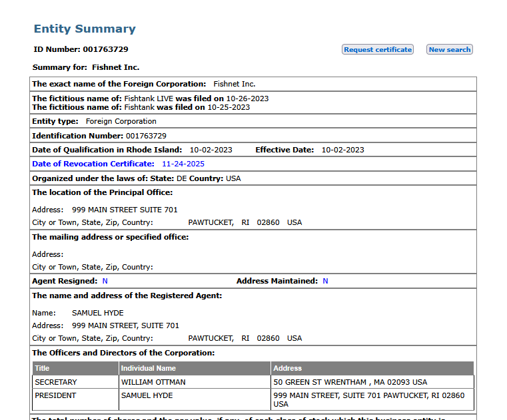
Task: Select the SECRETARY title cell
Action: click(x=76, y=382)
